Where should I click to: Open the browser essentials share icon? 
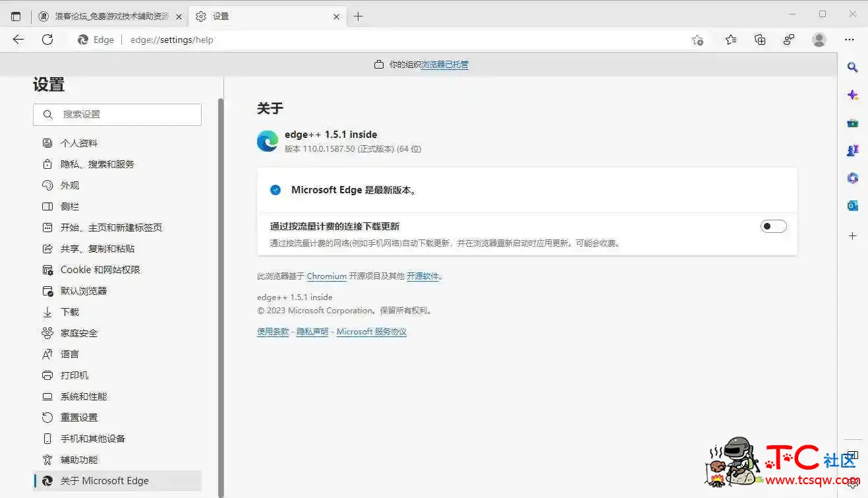pyautogui.click(x=789, y=40)
